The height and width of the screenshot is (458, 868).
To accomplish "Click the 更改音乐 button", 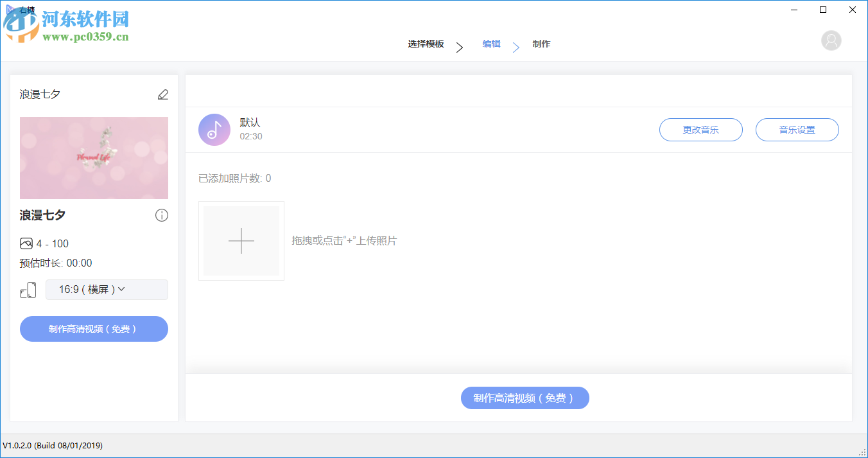I will pyautogui.click(x=700, y=129).
